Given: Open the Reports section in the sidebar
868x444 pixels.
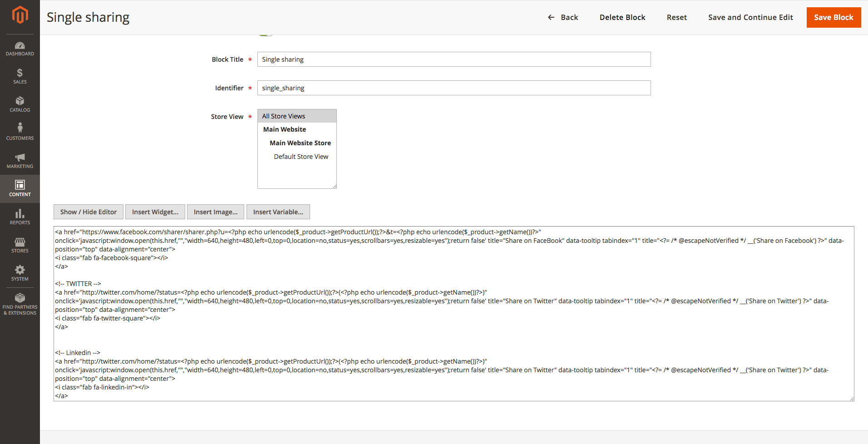Looking at the screenshot, I should click(20, 217).
